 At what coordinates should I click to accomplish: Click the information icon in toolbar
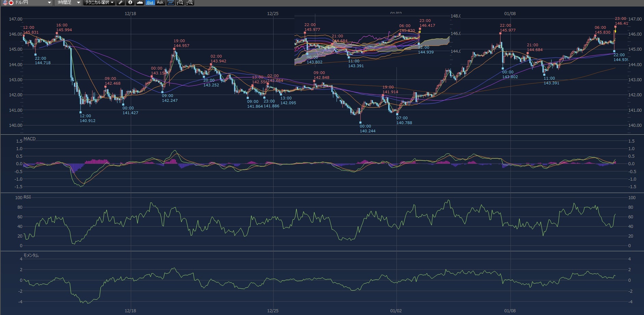(x=130, y=2)
